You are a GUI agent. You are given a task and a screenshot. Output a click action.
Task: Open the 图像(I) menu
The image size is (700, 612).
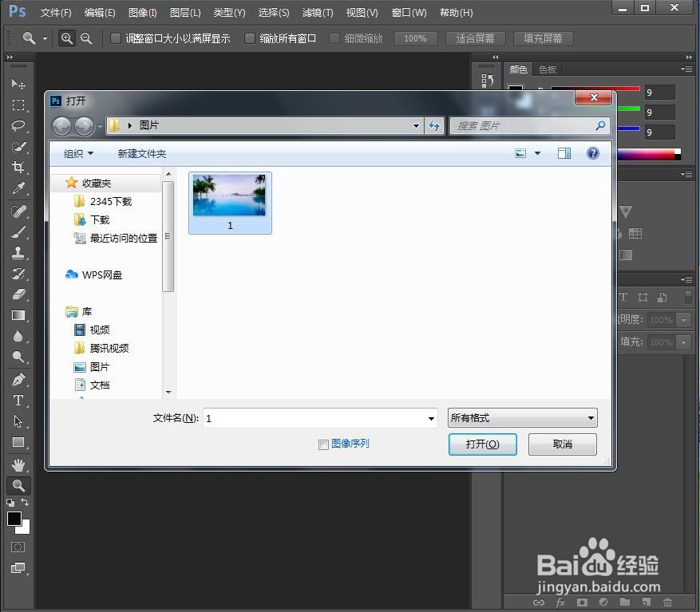tap(142, 13)
